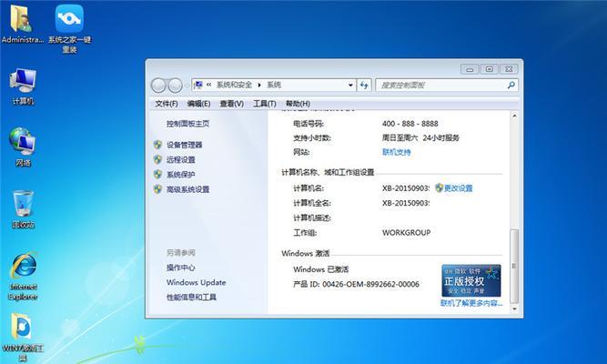Click the scrollbar thumb in system window
The image size is (607, 364).
click(514, 266)
